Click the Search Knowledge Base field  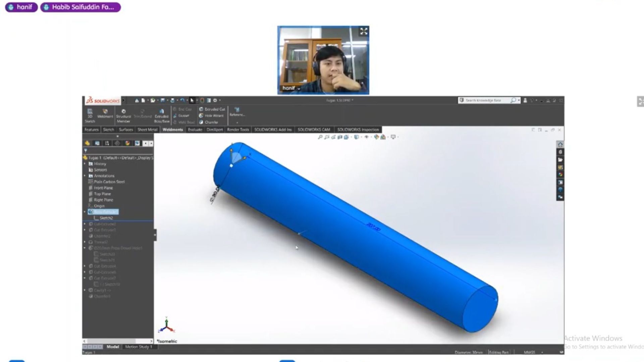(483, 100)
